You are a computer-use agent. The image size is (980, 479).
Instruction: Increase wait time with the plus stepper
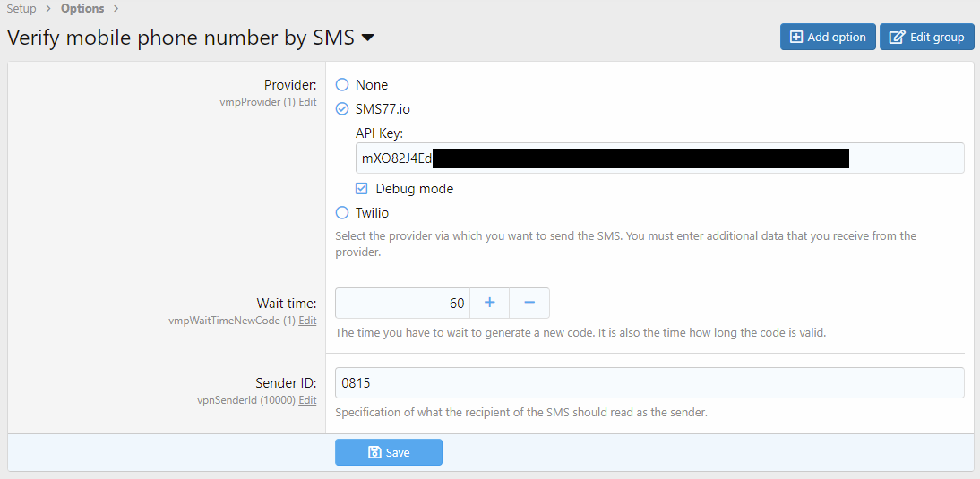pos(490,303)
